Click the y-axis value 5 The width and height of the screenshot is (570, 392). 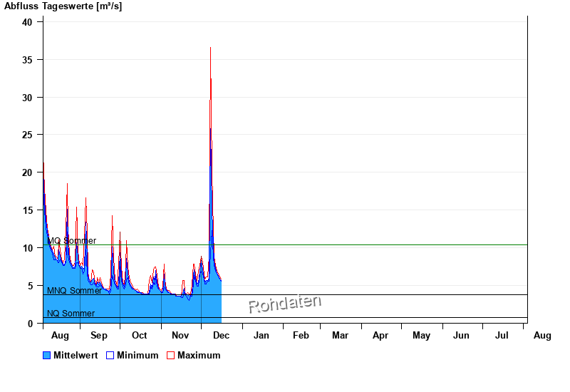tap(30, 286)
